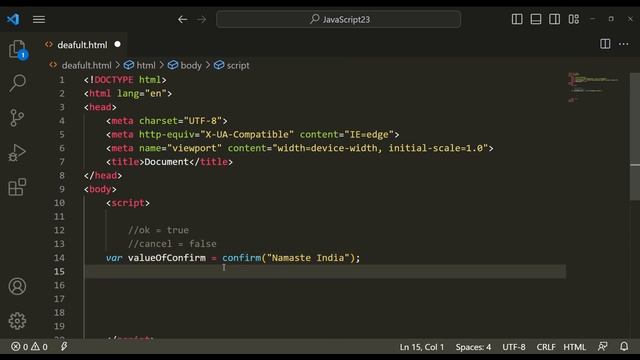
Task: Click the HTML language mode selector
Action: [574, 347]
